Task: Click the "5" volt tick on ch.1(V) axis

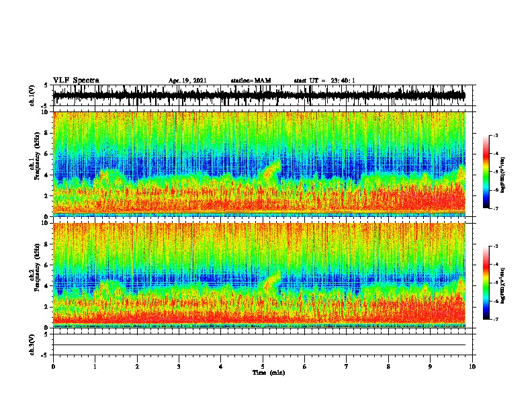Action: (x=46, y=85)
